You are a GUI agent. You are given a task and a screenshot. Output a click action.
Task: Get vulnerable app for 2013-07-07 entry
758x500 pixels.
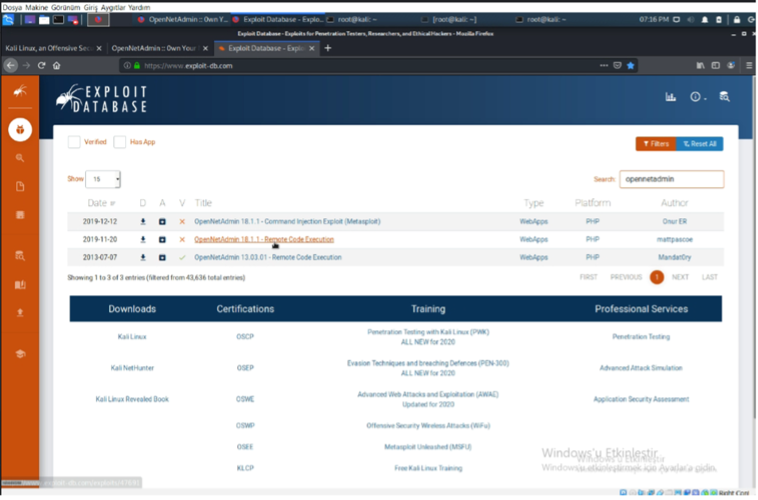click(x=162, y=258)
